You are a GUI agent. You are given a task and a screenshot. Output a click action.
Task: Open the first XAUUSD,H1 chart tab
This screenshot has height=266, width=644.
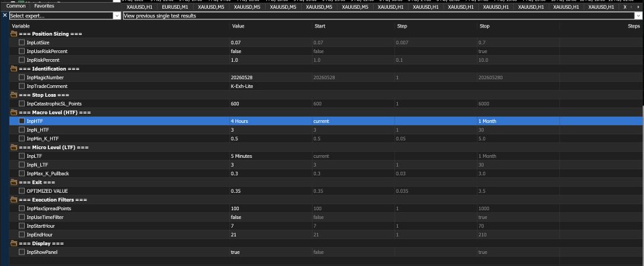(x=139, y=7)
